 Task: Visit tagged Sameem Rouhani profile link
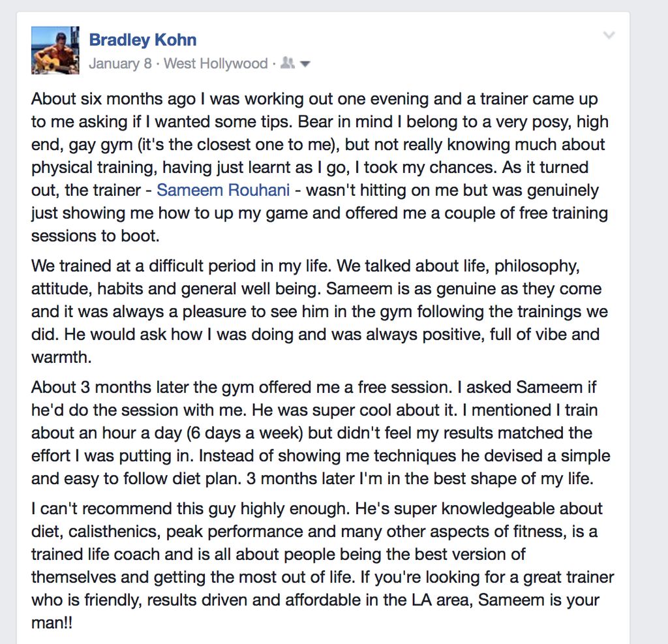click(x=223, y=190)
